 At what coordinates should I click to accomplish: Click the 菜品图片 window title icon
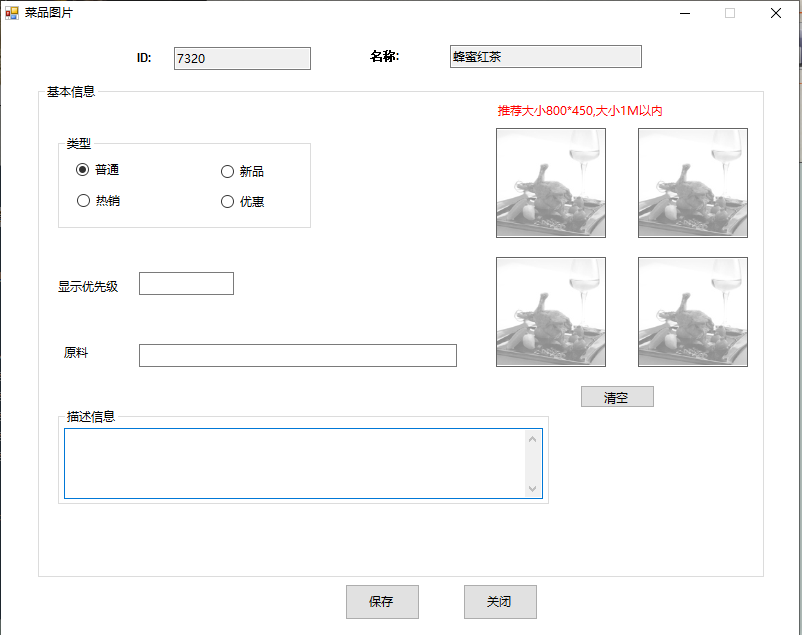pos(12,13)
